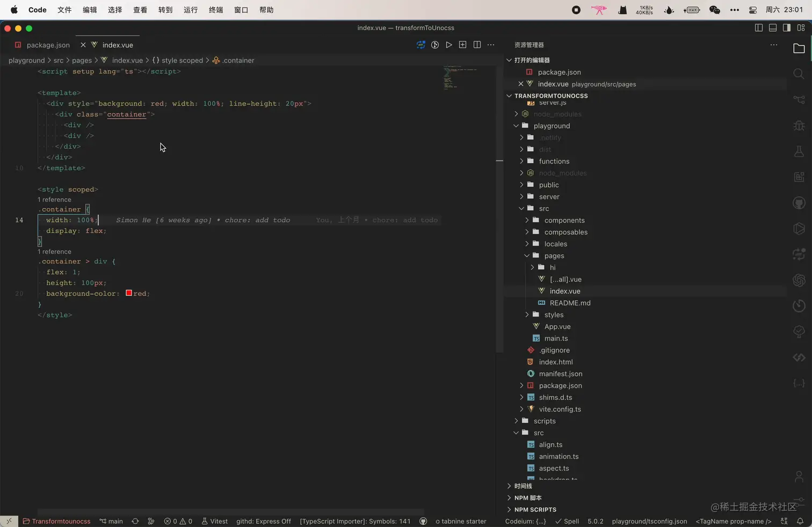Click githd: Express Off in status bar

(263, 521)
